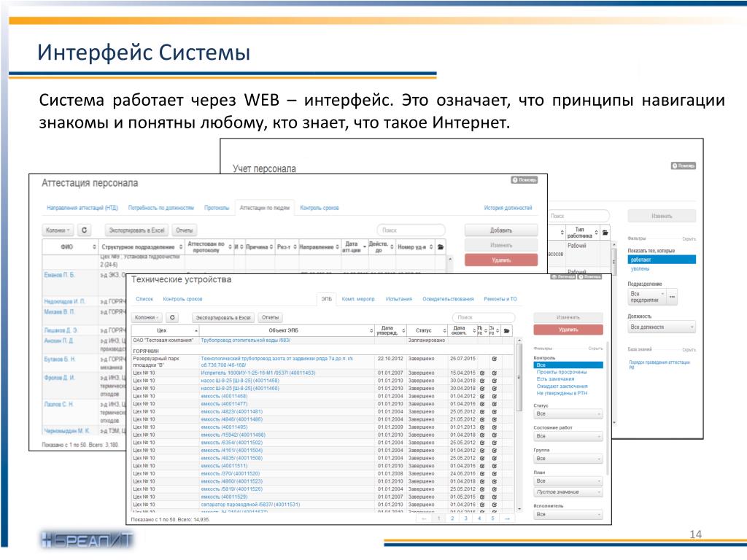Switch to the Освидетельствования tab

click(448, 299)
